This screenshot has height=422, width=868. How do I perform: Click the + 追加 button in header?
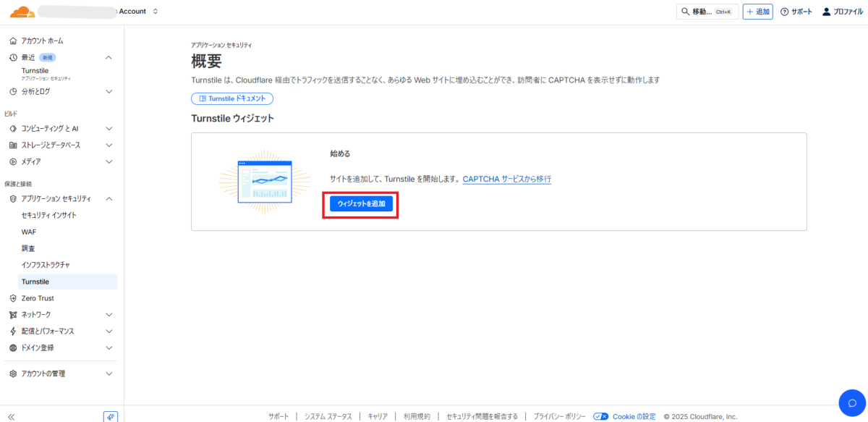pyautogui.click(x=757, y=12)
